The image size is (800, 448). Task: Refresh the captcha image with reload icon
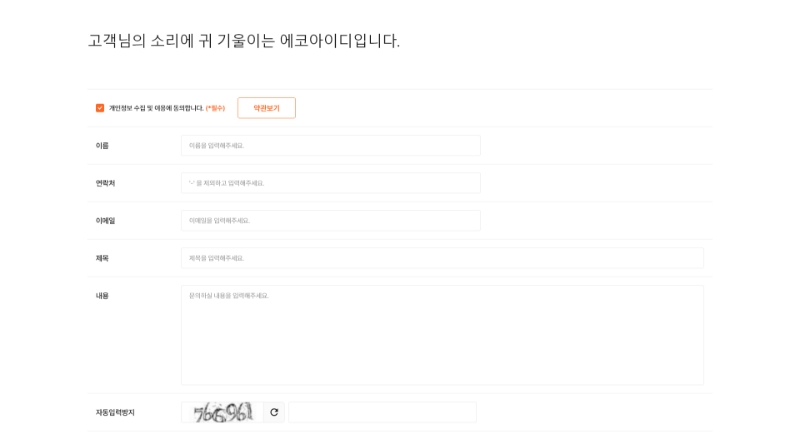274,412
